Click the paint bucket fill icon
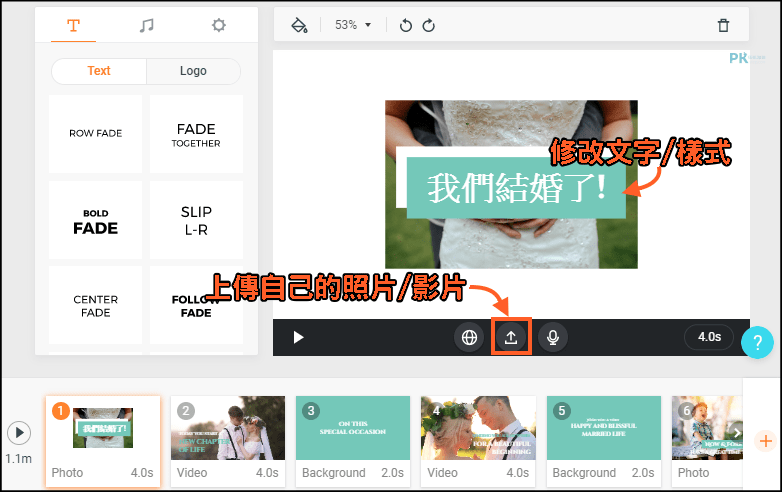Image resolution: width=782 pixels, height=492 pixels. [x=299, y=25]
